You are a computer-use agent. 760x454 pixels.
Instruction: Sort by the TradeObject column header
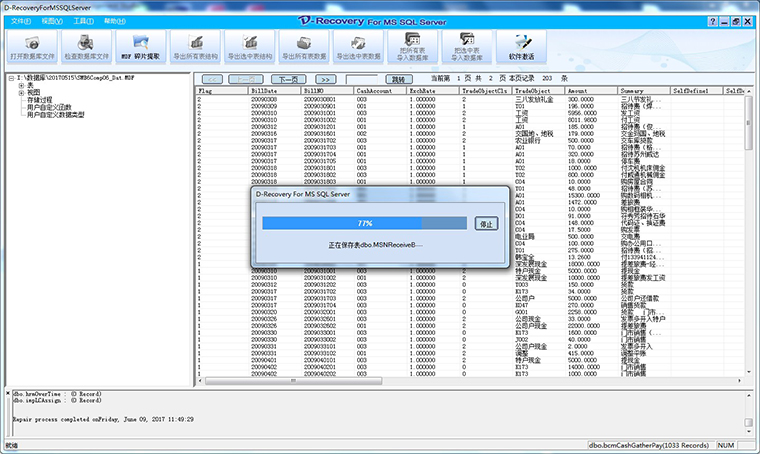[539, 91]
